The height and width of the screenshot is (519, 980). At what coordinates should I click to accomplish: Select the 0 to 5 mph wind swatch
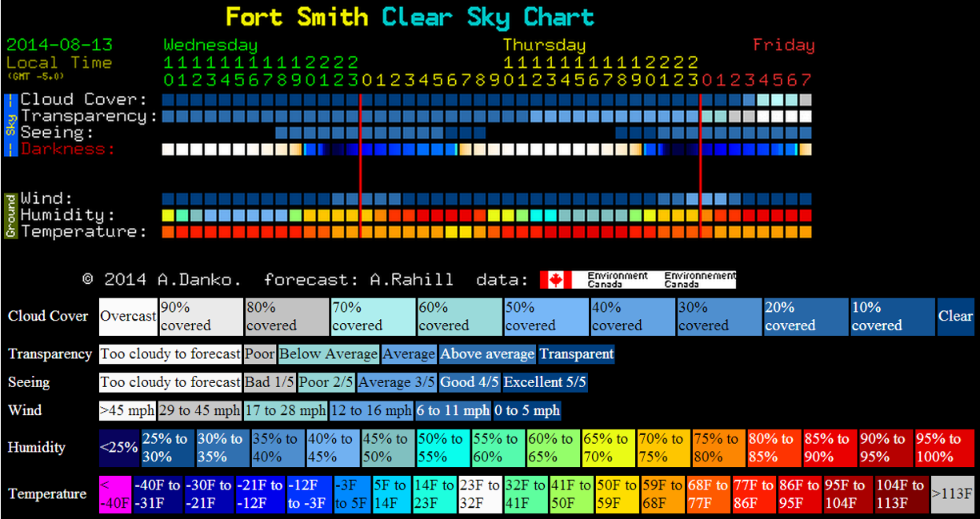[x=526, y=411]
